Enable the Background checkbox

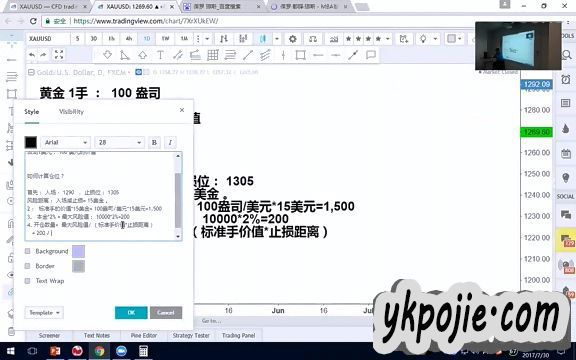coord(27,251)
